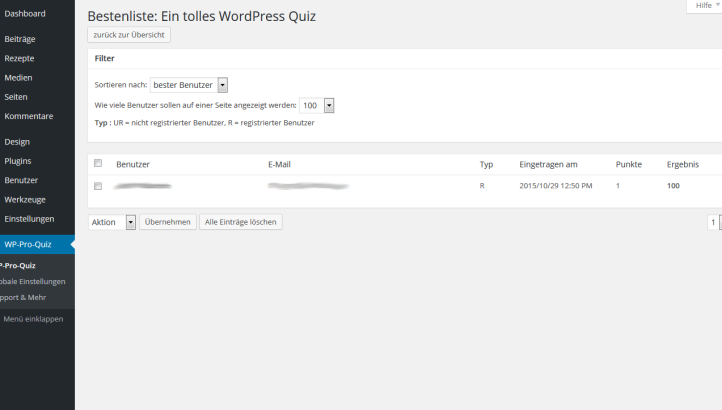Click the Benutzer column header
The height and width of the screenshot is (410, 722).
(x=133, y=164)
